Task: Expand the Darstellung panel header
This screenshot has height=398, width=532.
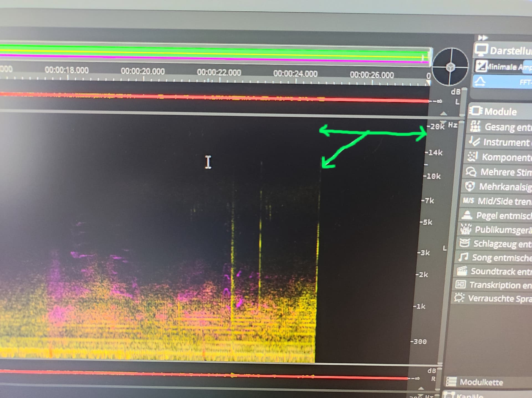Action: [x=503, y=50]
